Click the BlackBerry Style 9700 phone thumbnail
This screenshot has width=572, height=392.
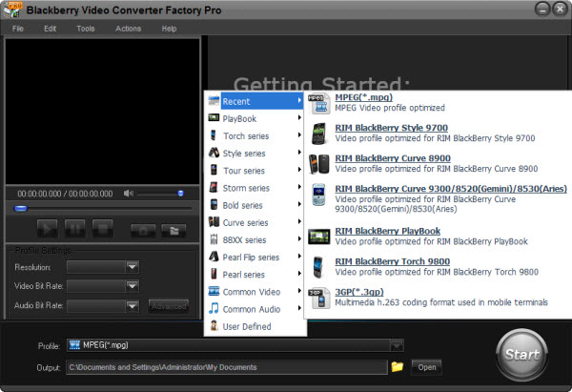pyautogui.click(x=318, y=134)
